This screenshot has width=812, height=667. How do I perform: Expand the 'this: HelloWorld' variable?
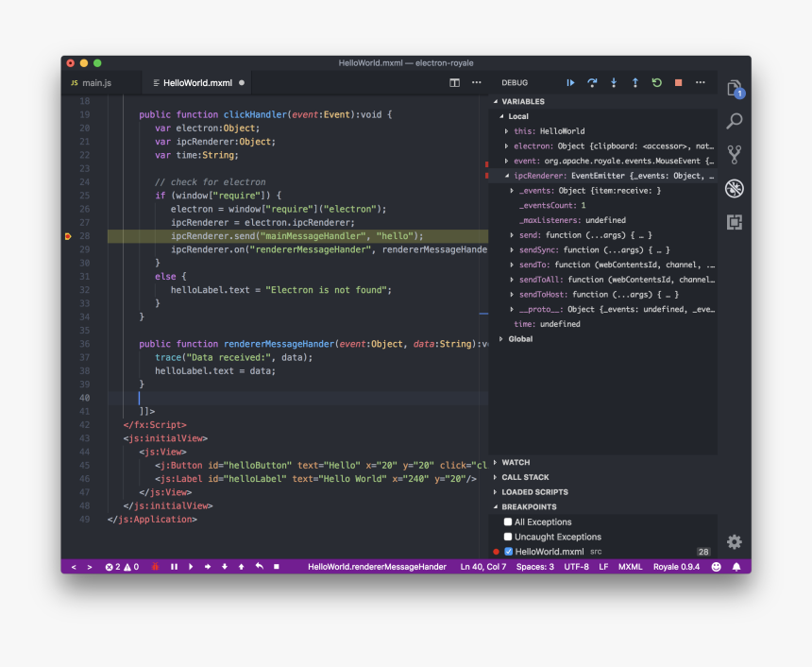pos(506,131)
